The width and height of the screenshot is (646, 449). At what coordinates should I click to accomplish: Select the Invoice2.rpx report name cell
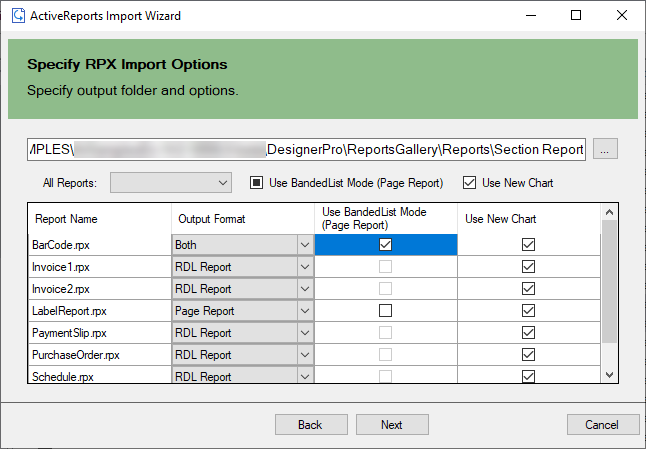[100, 289]
